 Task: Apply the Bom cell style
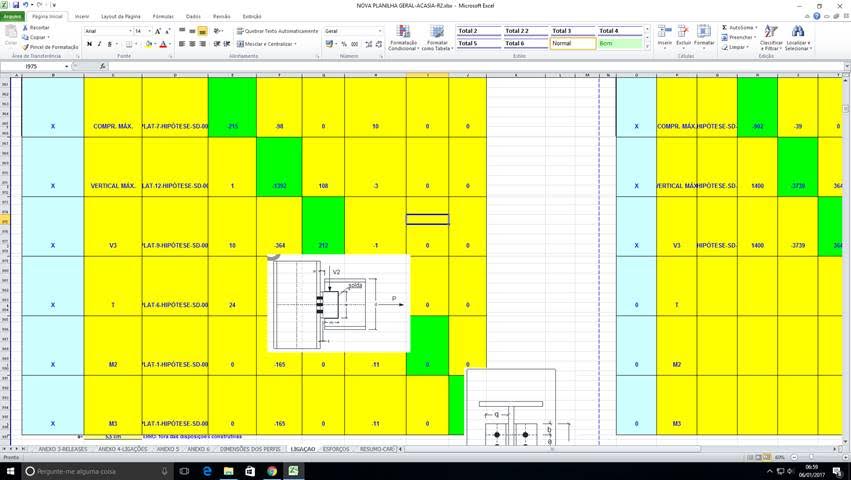pyautogui.click(x=620, y=43)
